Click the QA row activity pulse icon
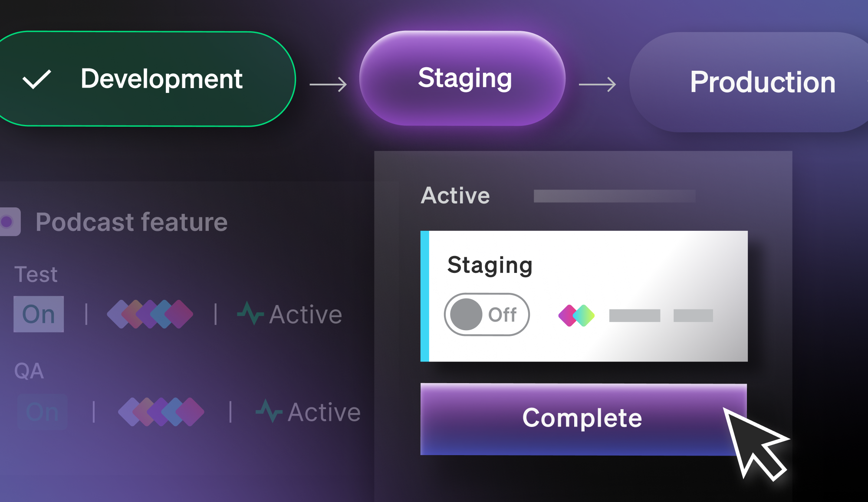Viewport: 868px width, 502px height. (x=269, y=411)
